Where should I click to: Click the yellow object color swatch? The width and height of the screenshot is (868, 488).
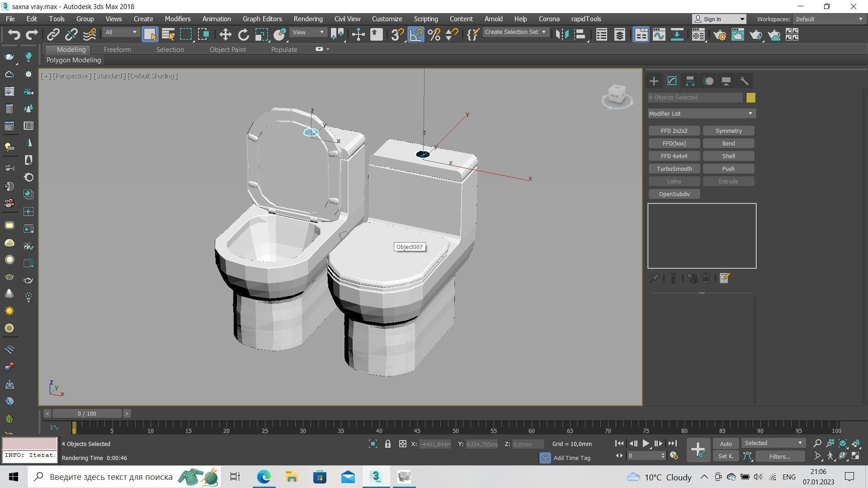750,98
